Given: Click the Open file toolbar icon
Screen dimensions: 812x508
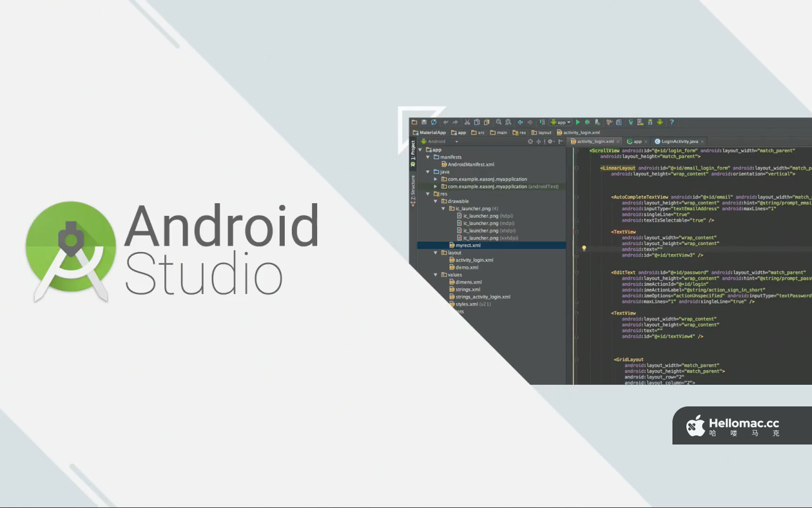Looking at the screenshot, I should pos(414,123).
